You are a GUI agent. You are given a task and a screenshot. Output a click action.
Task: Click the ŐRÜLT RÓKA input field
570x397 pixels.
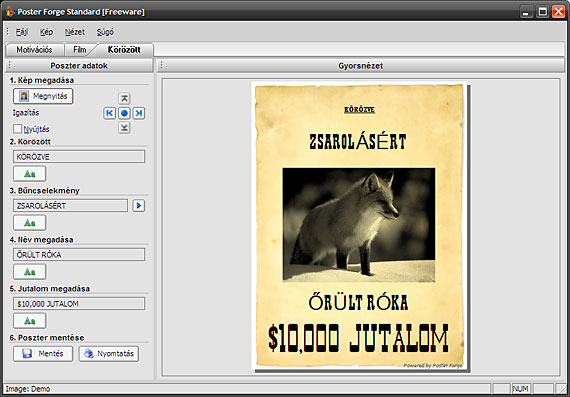coord(79,254)
